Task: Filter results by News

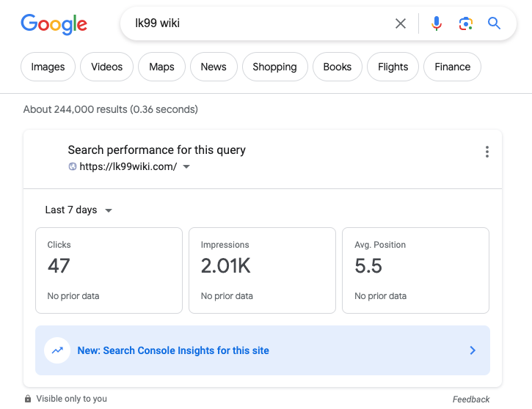Action: click(x=213, y=67)
